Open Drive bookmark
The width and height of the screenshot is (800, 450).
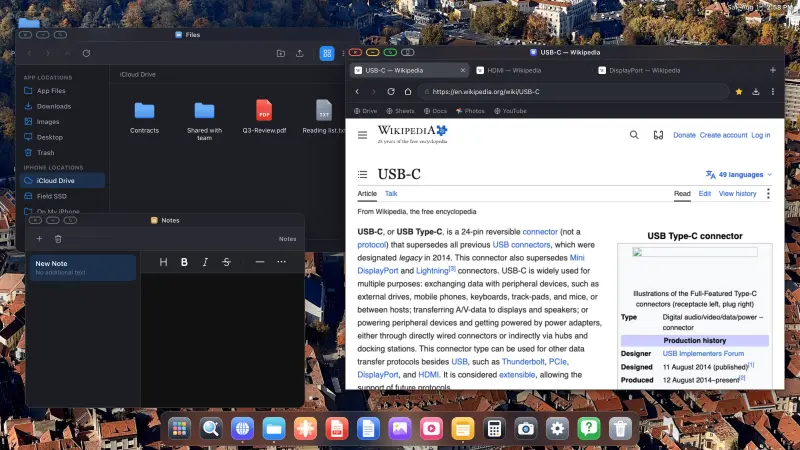click(365, 111)
